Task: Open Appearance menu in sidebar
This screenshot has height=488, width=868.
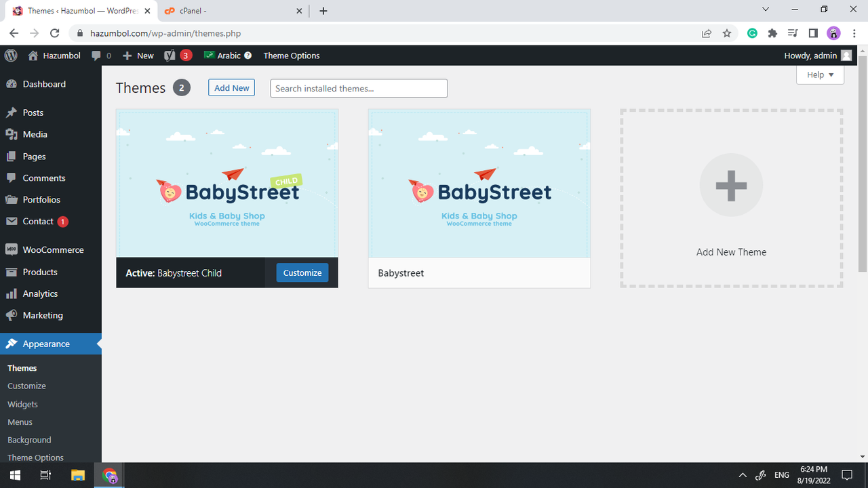Action: tap(51, 344)
